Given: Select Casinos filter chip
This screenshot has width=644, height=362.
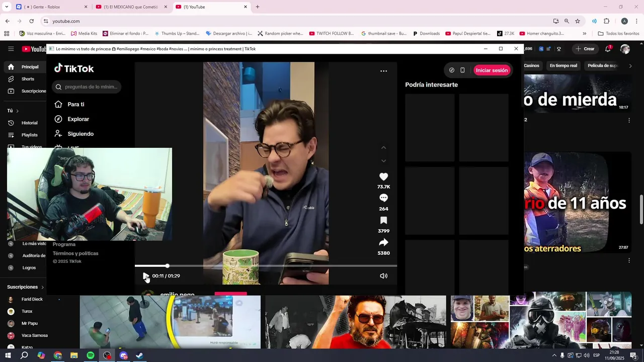Looking at the screenshot, I should 531,65.
